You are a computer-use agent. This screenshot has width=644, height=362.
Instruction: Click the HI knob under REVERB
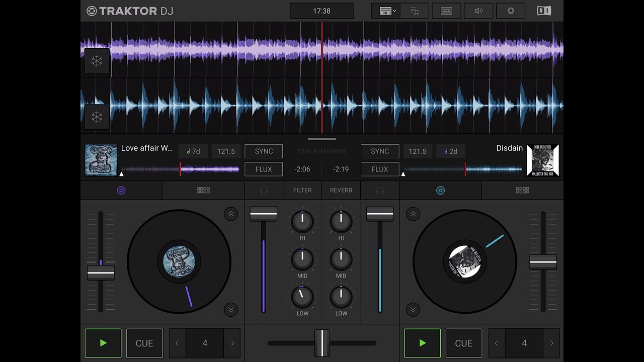pyautogui.click(x=341, y=221)
